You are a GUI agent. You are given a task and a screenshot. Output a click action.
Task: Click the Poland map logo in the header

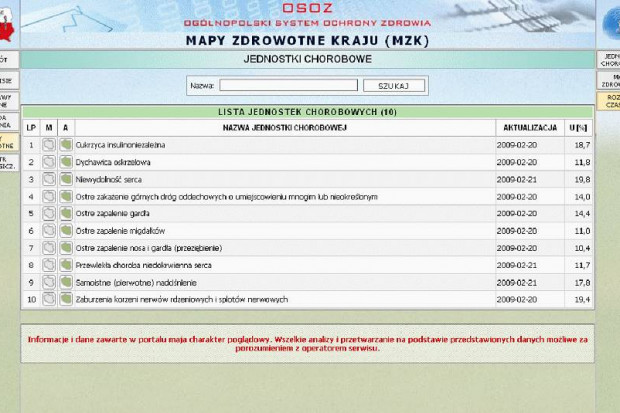(x=7, y=25)
